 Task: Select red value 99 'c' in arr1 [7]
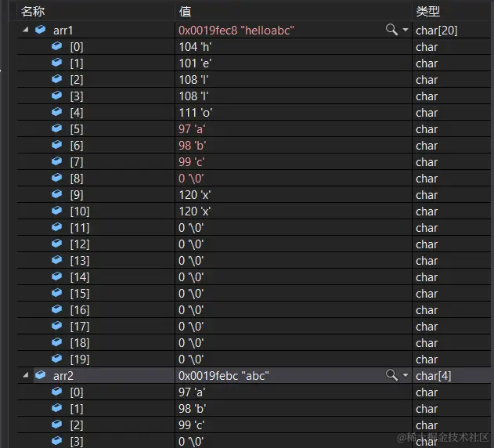192,162
